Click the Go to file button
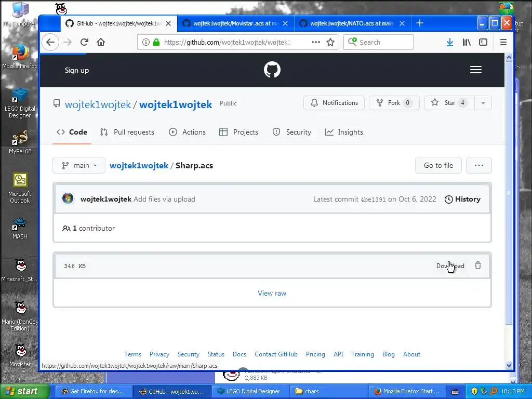Screen dimensions: 532x399 [438, 165]
